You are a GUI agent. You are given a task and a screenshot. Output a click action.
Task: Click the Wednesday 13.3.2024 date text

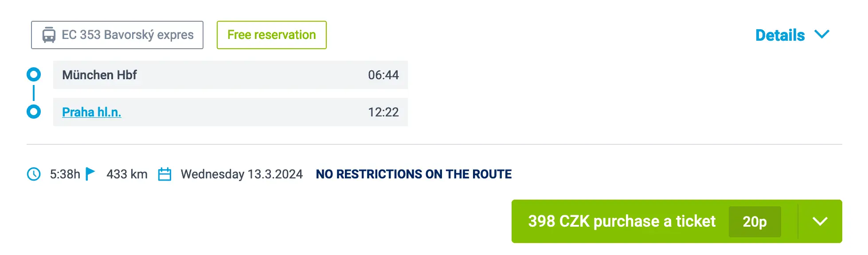(x=242, y=174)
